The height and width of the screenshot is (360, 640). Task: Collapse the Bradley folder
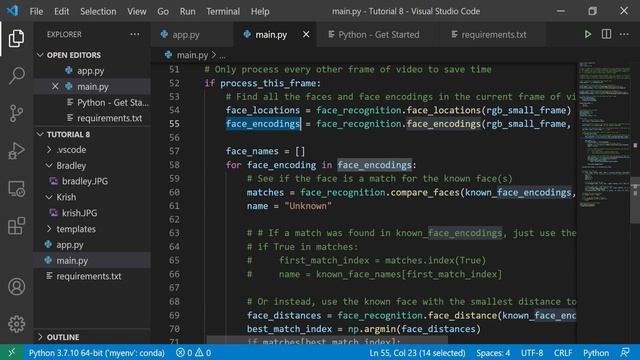pos(49,166)
